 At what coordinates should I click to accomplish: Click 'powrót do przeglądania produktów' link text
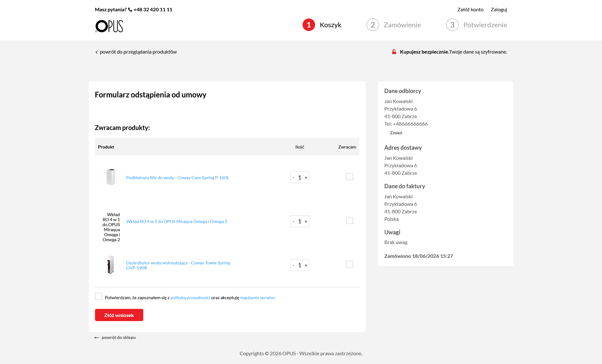pyautogui.click(x=138, y=52)
